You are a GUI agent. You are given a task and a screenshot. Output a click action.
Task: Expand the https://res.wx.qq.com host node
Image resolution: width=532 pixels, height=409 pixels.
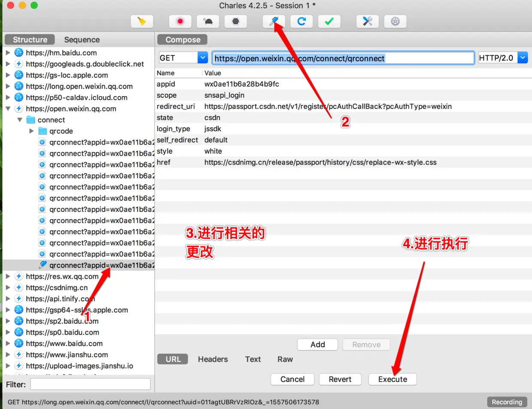[x=8, y=277]
